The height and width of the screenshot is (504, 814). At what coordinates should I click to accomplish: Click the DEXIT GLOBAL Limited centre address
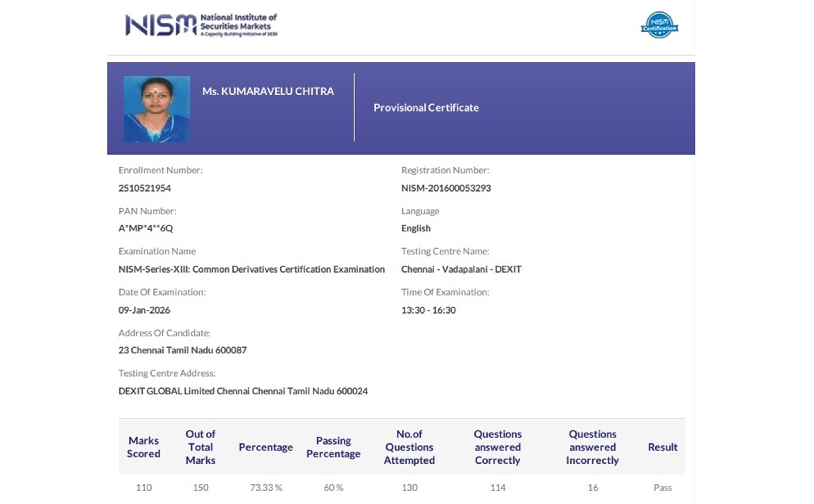point(243,391)
